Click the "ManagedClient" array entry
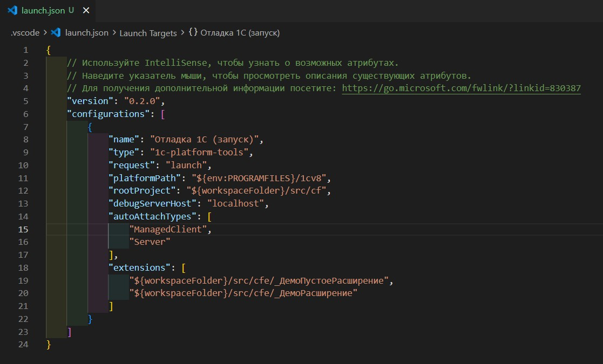The image size is (603, 364). pyautogui.click(x=168, y=229)
